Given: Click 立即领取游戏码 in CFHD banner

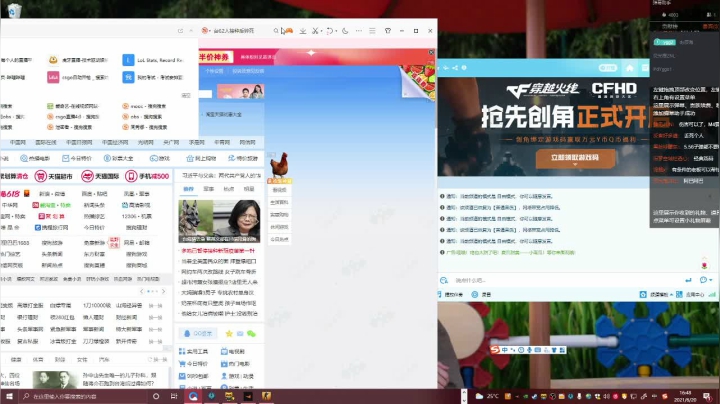Looking at the screenshot, I should 575,157.
